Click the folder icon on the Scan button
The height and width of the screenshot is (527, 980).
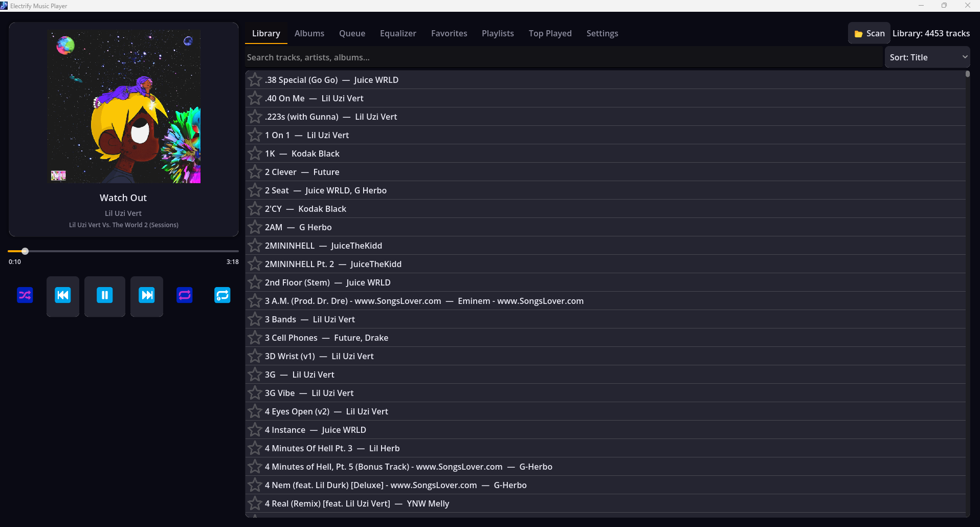tap(859, 34)
